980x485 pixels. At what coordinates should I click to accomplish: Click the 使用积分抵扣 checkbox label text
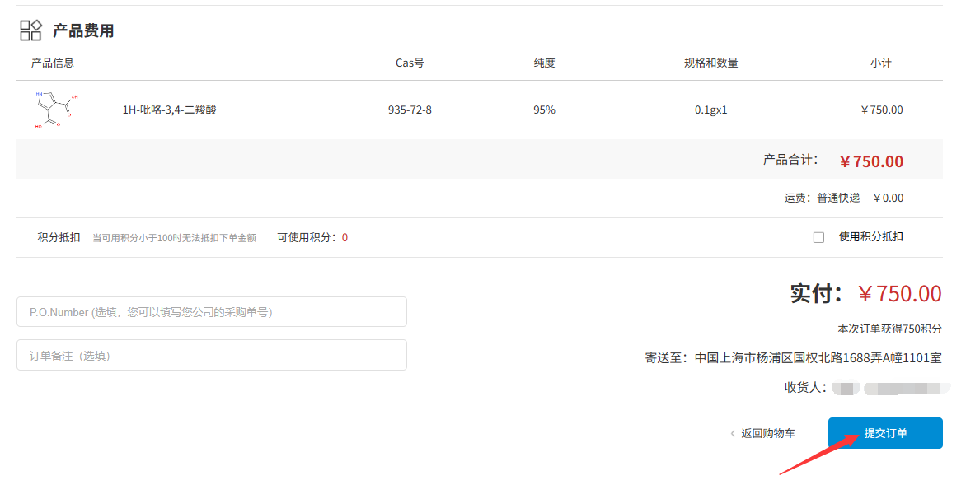[870, 236]
